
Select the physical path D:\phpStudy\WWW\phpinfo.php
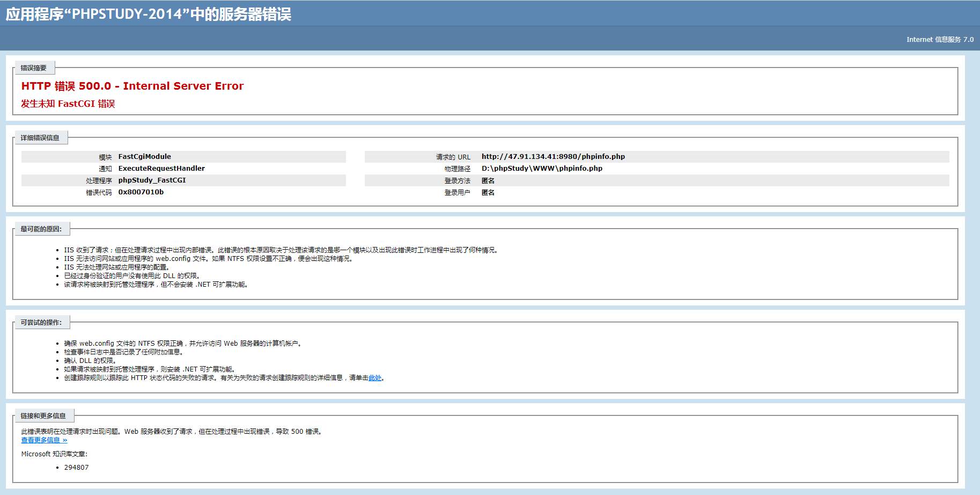coord(542,168)
